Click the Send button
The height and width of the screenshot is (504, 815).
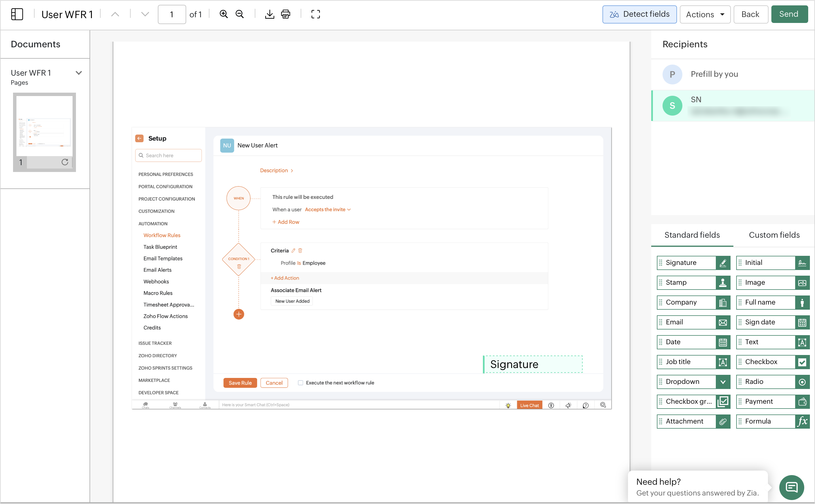tap(789, 14)
